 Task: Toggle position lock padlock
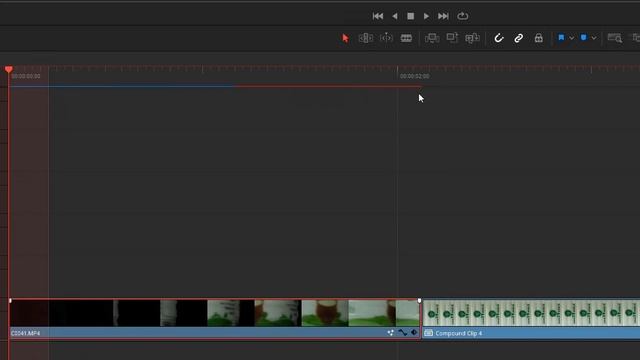click(x=538, y=38)
